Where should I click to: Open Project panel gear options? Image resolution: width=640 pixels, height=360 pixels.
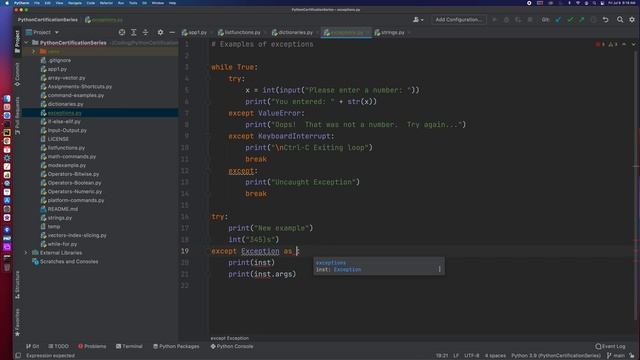click(160, 32)
